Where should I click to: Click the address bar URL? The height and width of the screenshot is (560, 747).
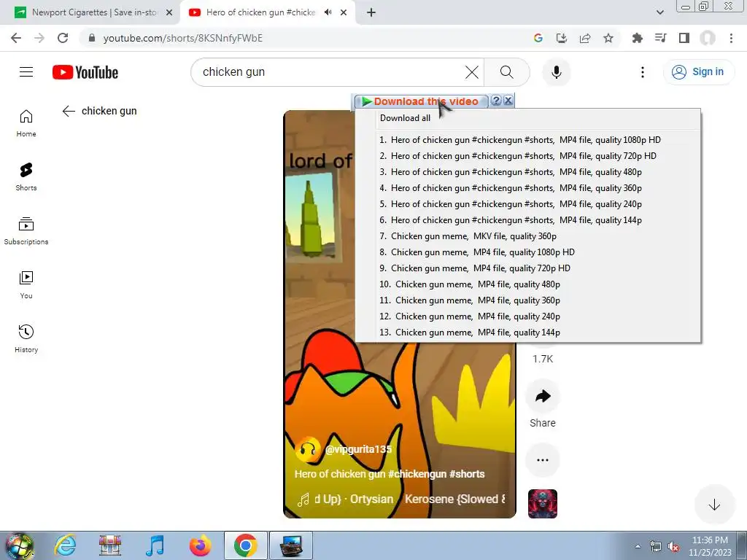point(183,38)
